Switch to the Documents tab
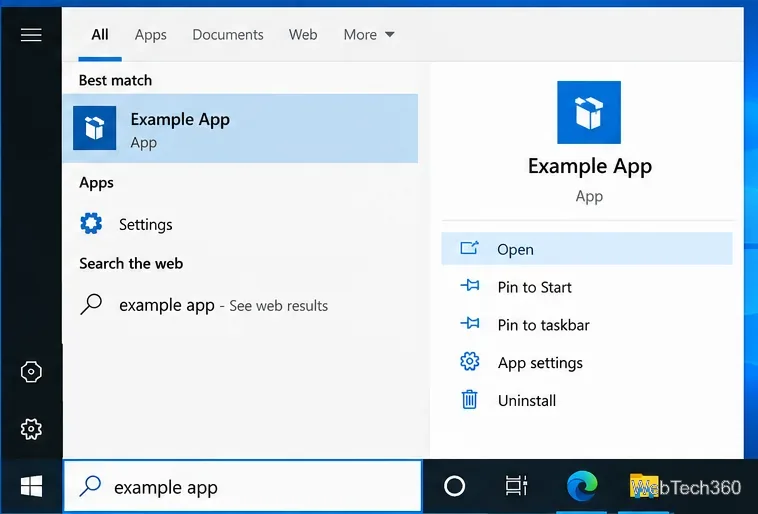This screenshot has height=514, width=758. point(228,35)
